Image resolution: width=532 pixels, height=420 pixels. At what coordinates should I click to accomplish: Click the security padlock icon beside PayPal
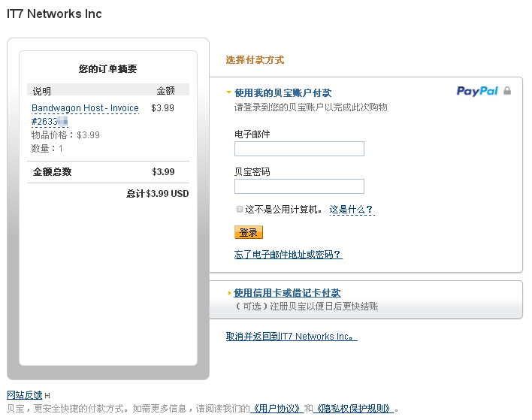pyautogui.click(x=507, y=91)
